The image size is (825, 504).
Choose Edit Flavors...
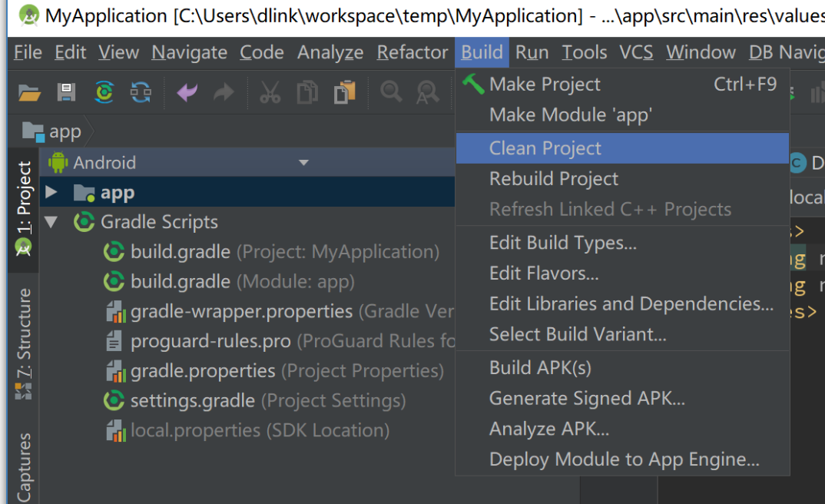[x=622, y=274]
